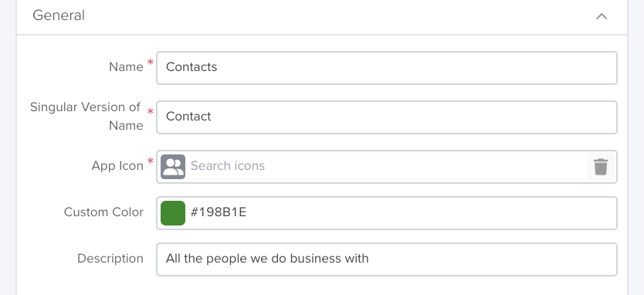
Task: Select the Singular Version of Name label
Action: (86, 117)
